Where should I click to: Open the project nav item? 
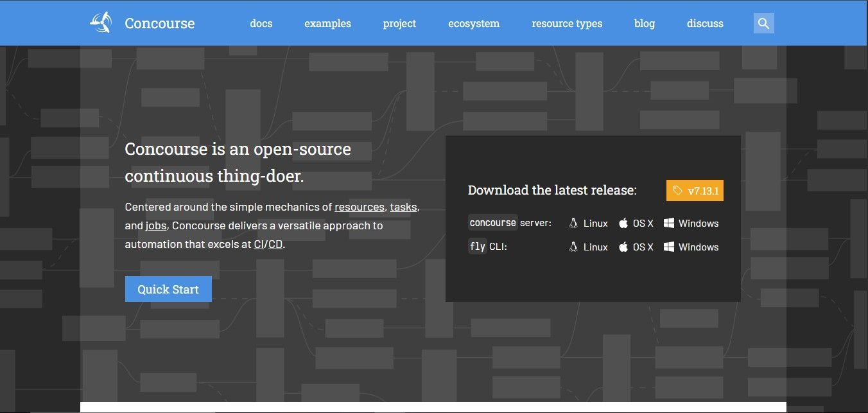399,23
